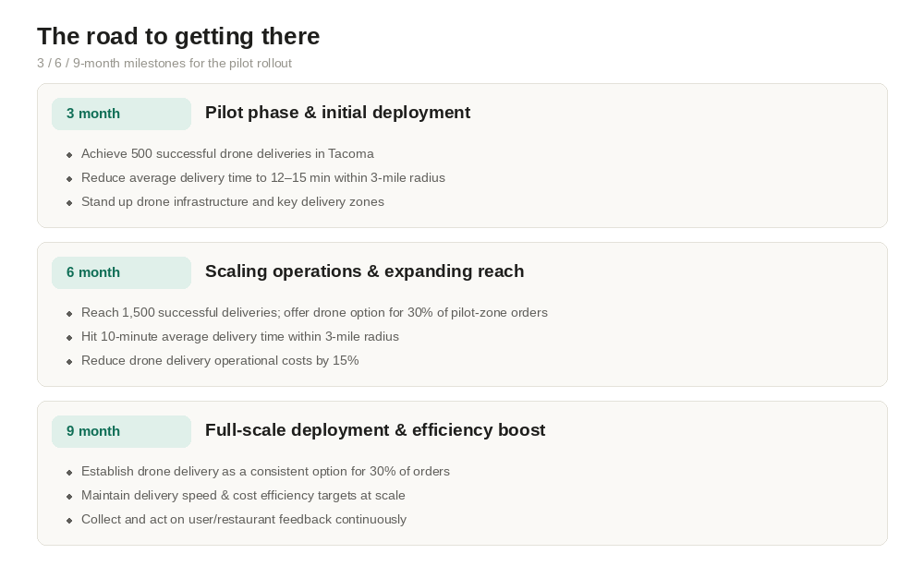Viewport: 924px width, 578px height.
Task: Click the pilot rollout milestones subtitle
Action: click(x=164, y=63)
